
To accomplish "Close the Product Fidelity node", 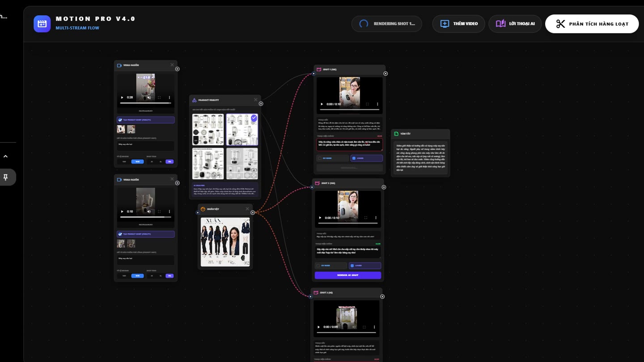I will [x=256, y=100].
